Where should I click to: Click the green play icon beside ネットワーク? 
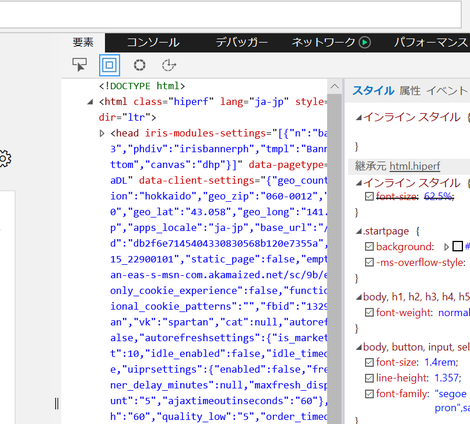[365, 43]
